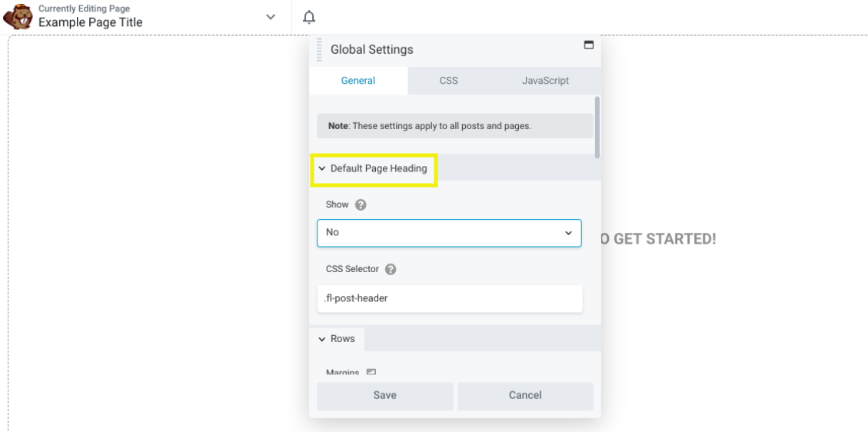Save the global settings
Screen dimensions: 868x432
(x=384, y=395)
